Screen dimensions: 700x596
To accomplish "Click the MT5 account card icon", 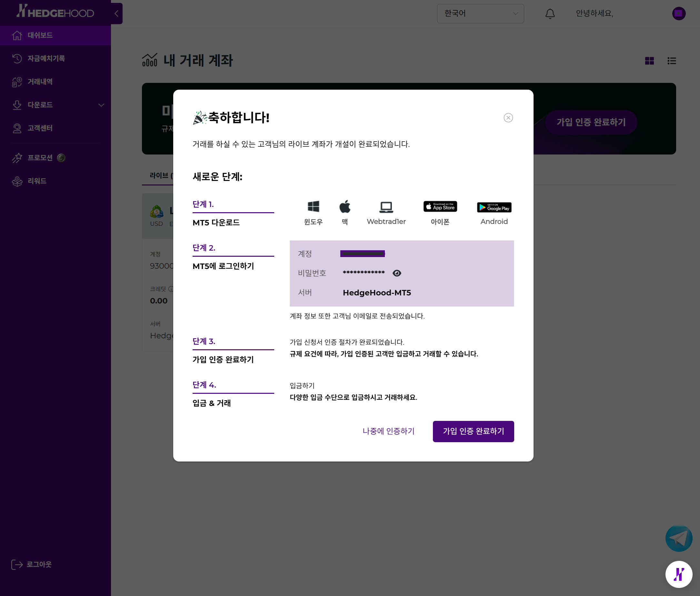I will coord(157,211).
